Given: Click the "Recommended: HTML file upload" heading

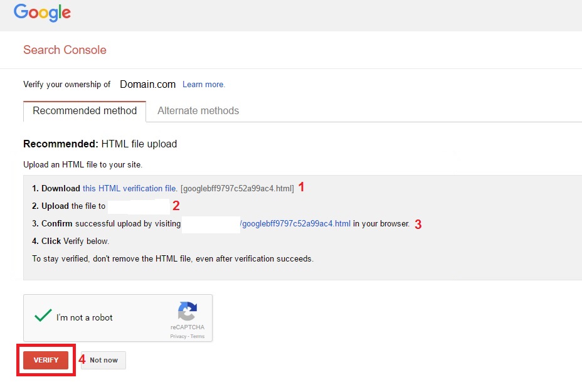Looking at the screenshot, I should (x=100, y=144).
